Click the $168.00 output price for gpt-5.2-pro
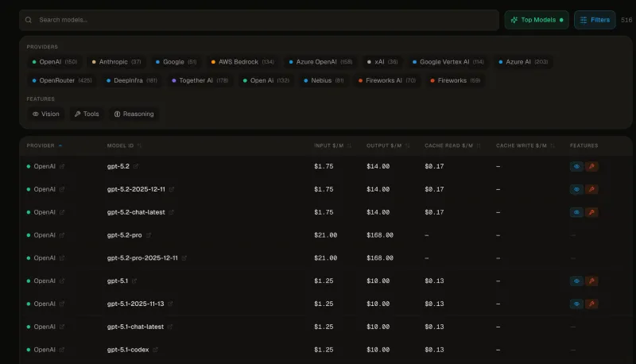Screen dimensions: 636x364 380,235
